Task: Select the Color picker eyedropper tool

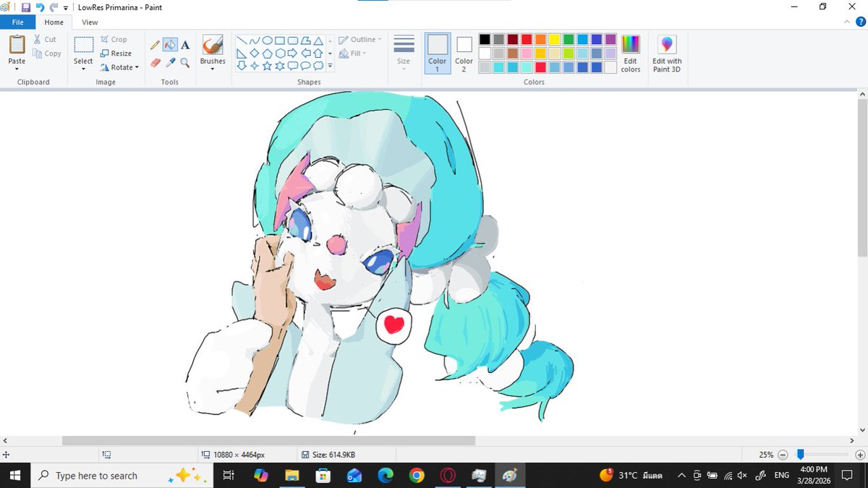Action: (170, 63)
